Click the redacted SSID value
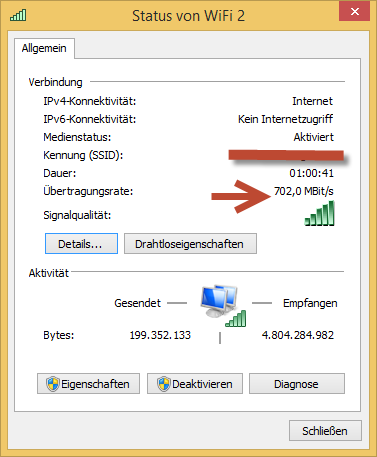 (286, 155)
